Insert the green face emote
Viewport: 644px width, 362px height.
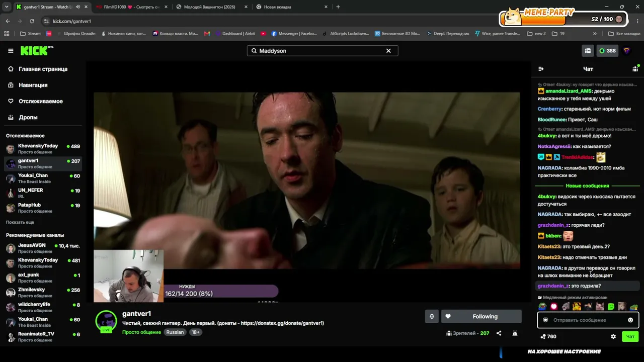[611, 306]
